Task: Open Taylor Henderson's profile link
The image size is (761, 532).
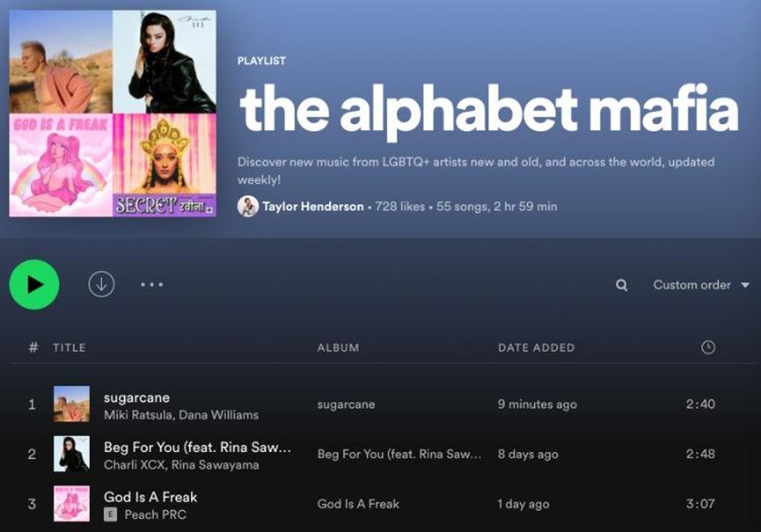Action: coord(313,207)
